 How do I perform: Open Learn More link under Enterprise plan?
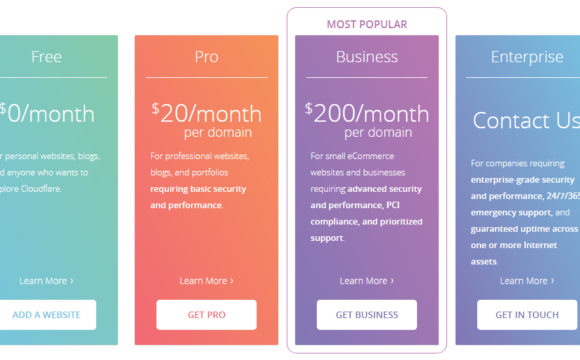pos(527,281)
